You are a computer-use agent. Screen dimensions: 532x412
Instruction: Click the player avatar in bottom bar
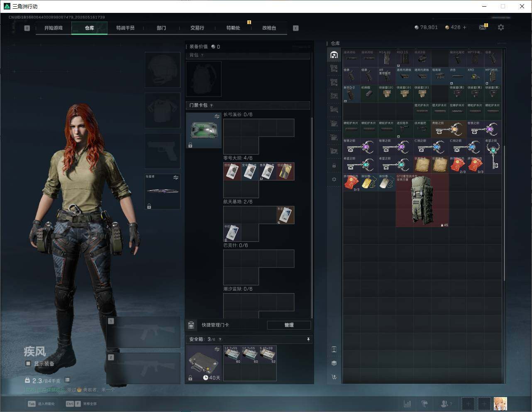click(x=500, y=404)
